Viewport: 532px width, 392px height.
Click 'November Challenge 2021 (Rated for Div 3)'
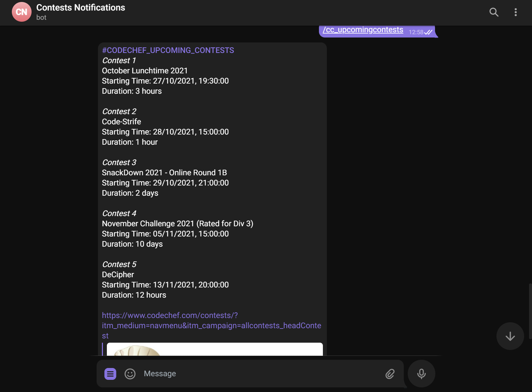178,224
